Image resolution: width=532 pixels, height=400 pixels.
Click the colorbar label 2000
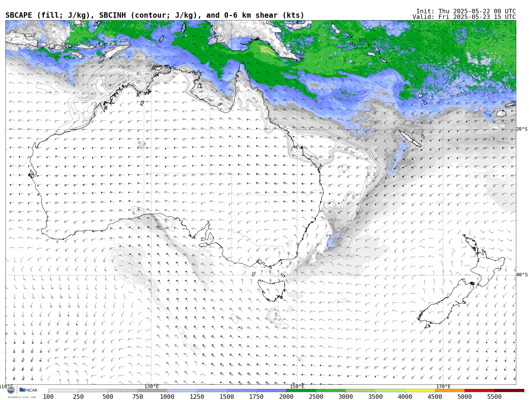pyautogui.click(x=286, y=397)
